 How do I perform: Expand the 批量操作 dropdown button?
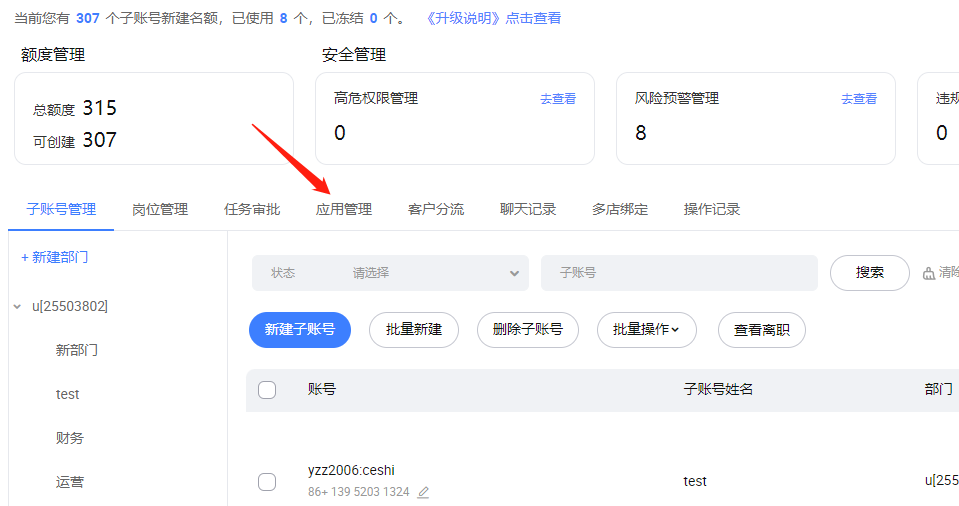[646, 330]
